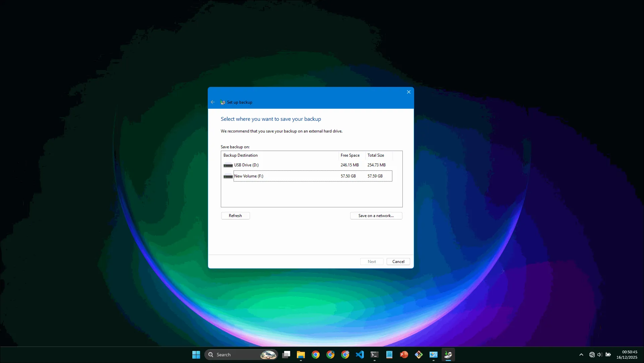Click the Next button

tap(372, 261)
